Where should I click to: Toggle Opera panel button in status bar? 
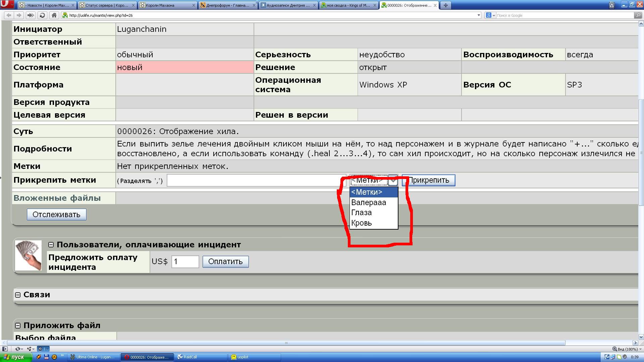[x=5, y=349]
